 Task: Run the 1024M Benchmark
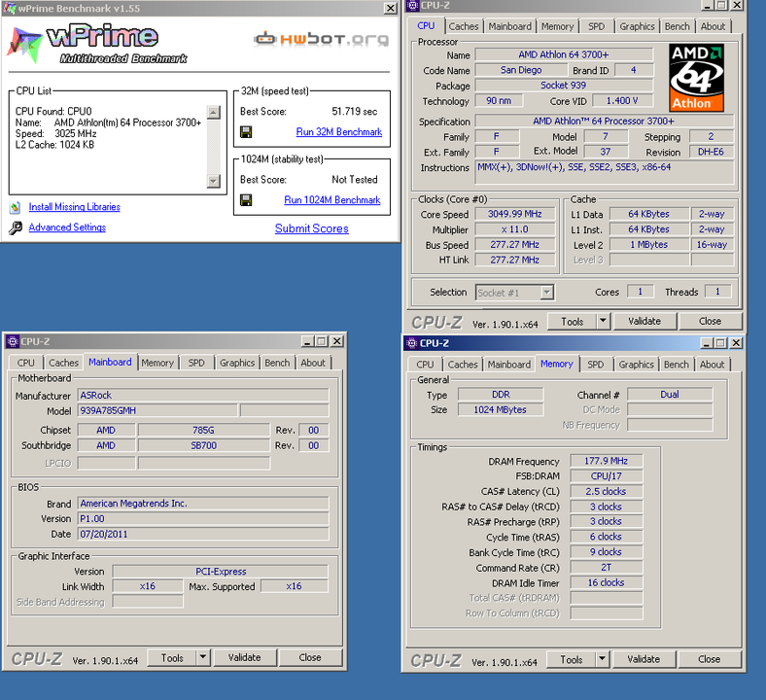click(332, 200)
